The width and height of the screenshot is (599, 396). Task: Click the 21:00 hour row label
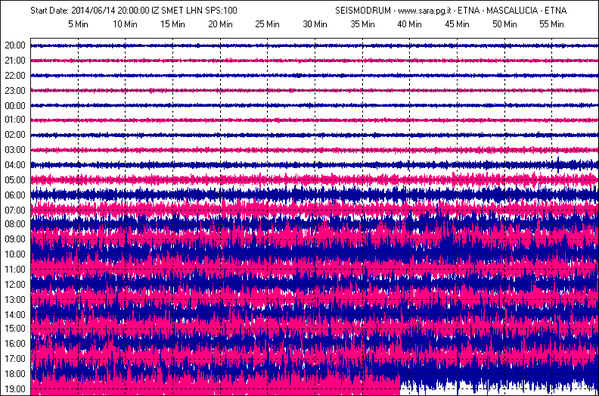15,60
